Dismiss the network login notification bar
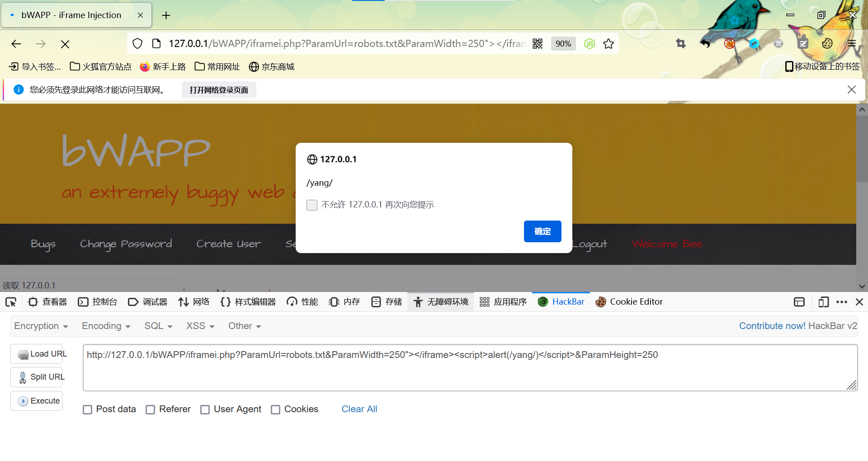868x461 pixels. point(852,89)
